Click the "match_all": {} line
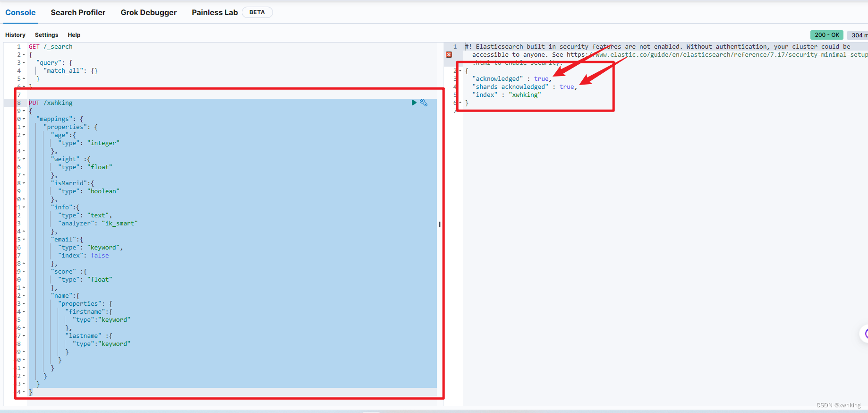Screen dimensions: 868x413 click(x=71, y=71)
